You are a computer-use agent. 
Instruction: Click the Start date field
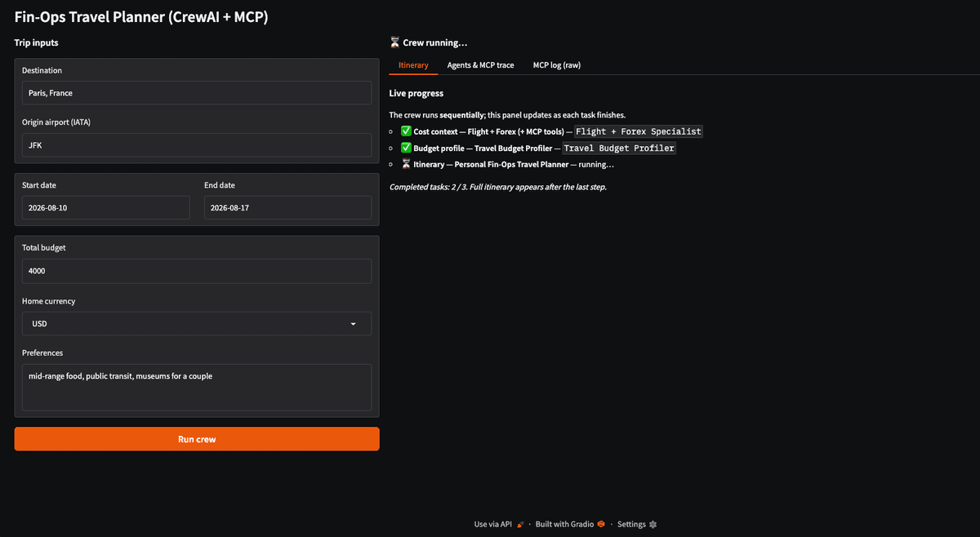(x=105, y=208)
